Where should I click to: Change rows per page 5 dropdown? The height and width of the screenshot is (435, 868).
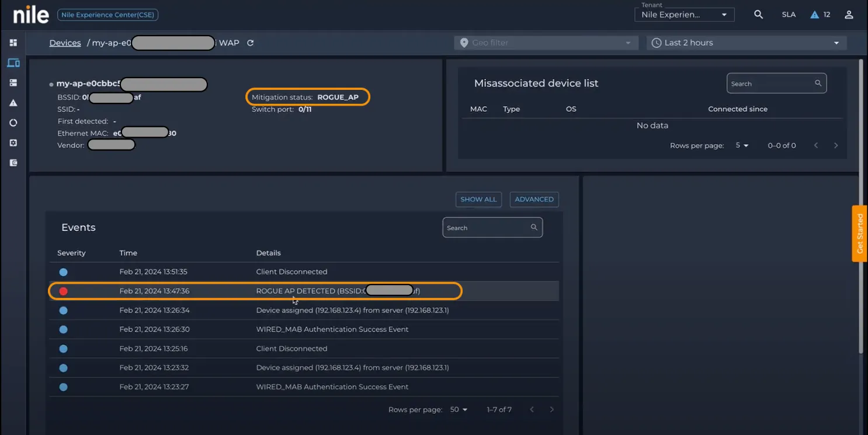click(742, 145)
